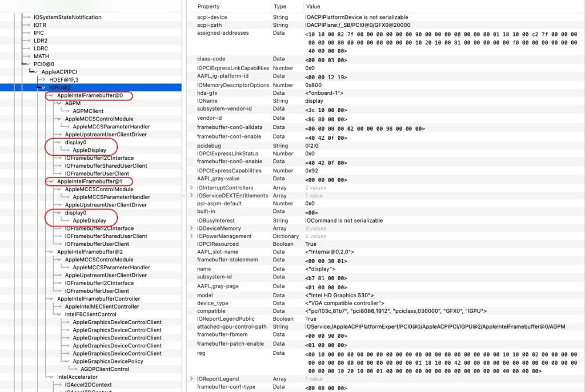Image resolution: width=585 pixels, height=392 pixels.
Task: Select the device_type property row
Action: click(386, 304)
